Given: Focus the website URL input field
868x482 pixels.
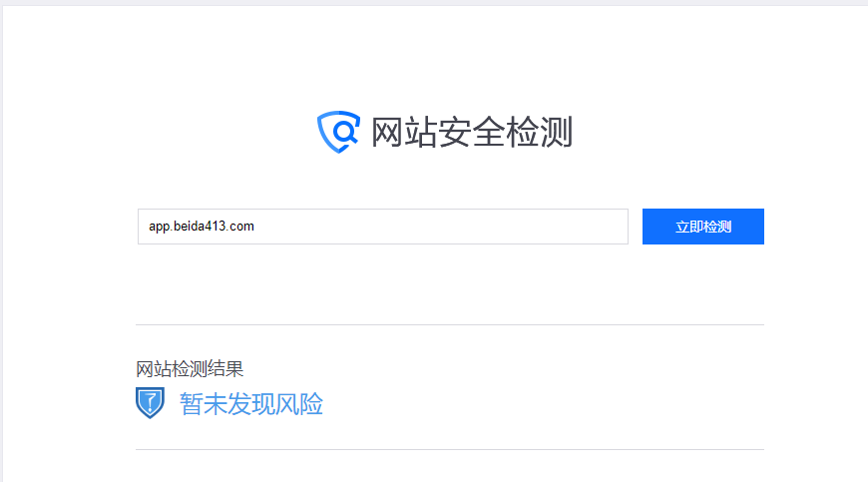Looking at the screenshot, I should (x=383, y=227).
